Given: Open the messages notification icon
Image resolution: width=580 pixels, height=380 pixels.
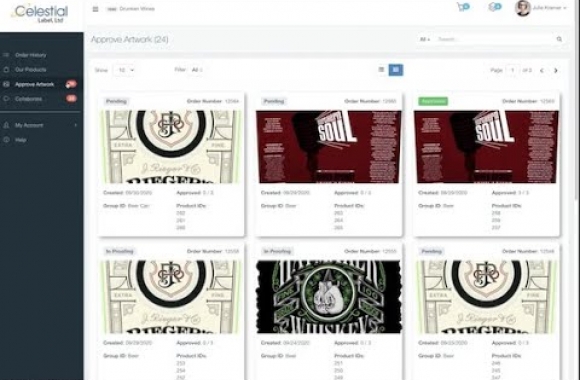Looking at the screenshot, I should [x=495, y=7].
